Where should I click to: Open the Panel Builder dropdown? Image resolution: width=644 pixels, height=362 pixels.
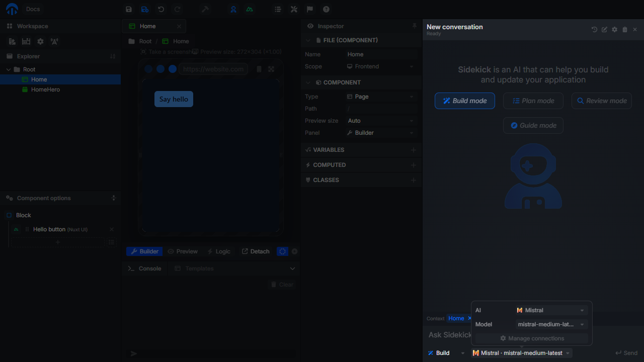[x=381, y=133]
